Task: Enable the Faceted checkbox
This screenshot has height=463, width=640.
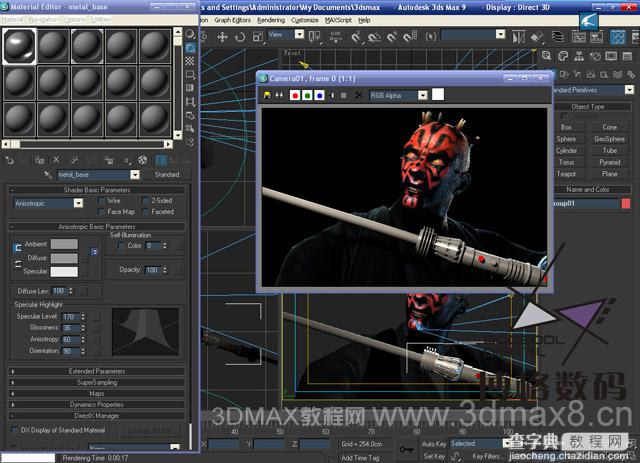Action: pyautogui.click(x=145, y=211)
